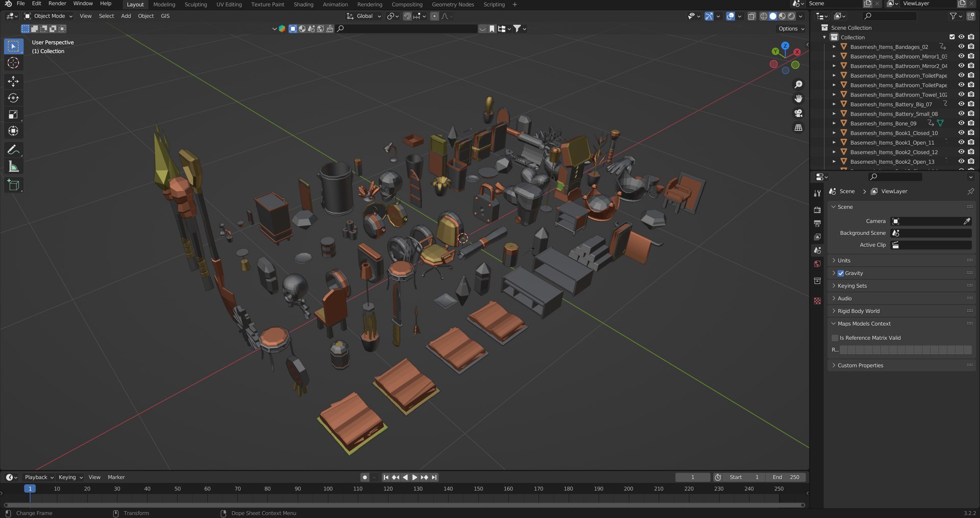Click the End frame 250 field
This screenshot has height=518, width=980.
pyautogui.click(x=786, y=477)
